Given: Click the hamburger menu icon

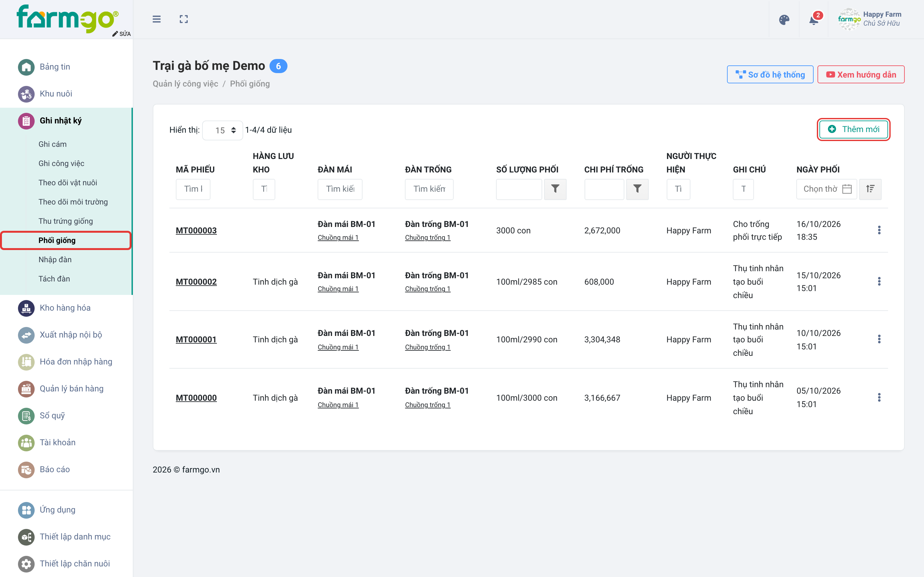Looking at the screenshot, I should coord(157,19).
